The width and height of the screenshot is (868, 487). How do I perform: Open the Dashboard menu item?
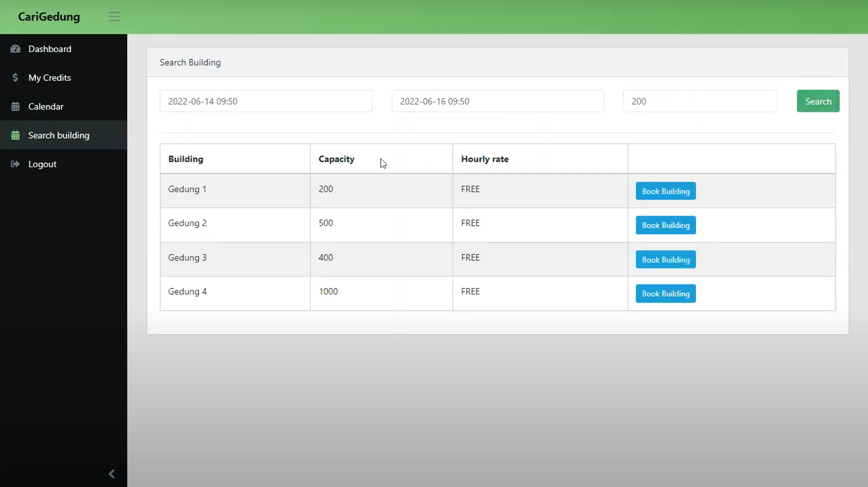pos(63,49)
